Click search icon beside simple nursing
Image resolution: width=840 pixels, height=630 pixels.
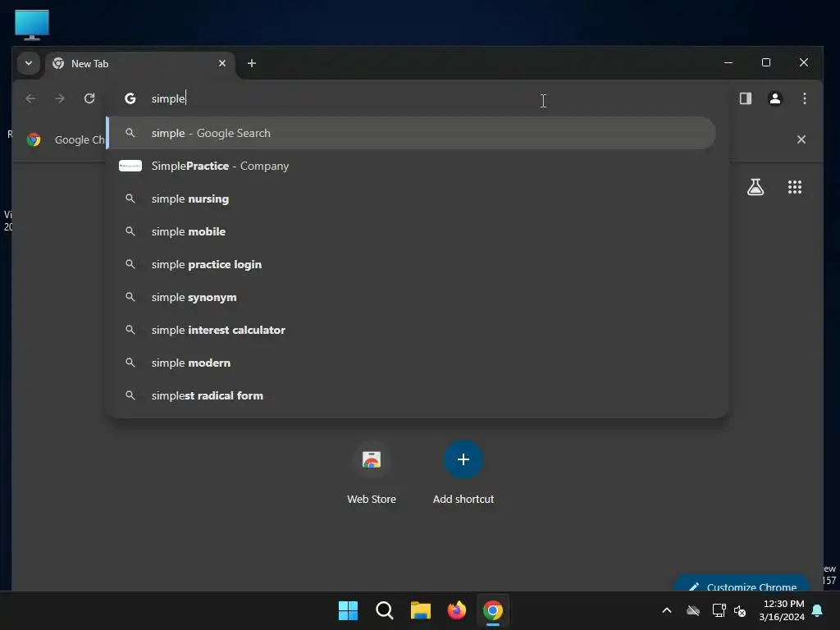pyautogui.click(x=130, y=199)
